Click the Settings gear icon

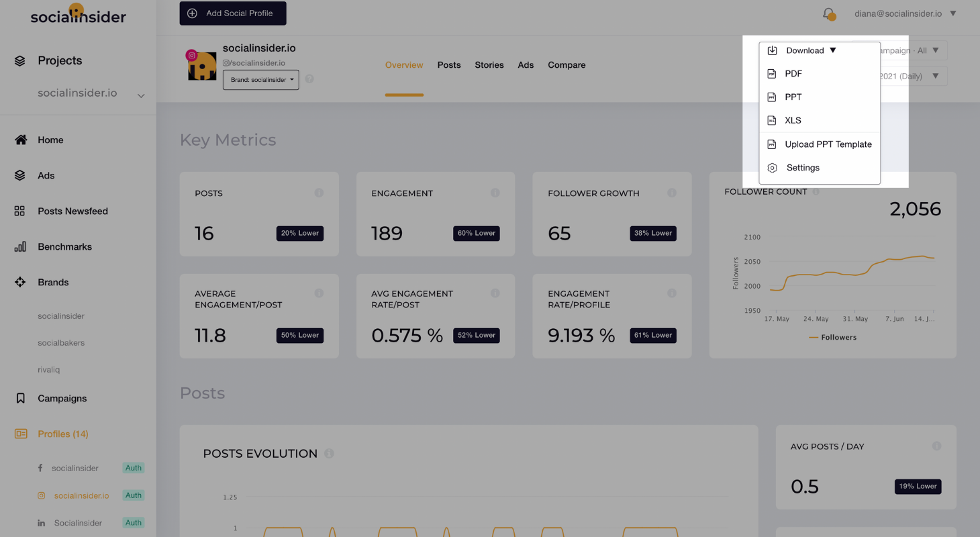pyautogui.click(x=772, y=168)
